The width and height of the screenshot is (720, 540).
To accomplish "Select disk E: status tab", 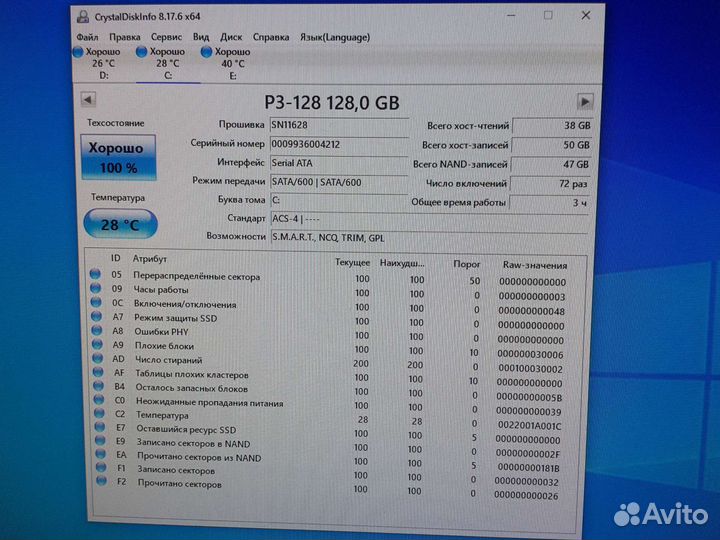I will point(227,63).
